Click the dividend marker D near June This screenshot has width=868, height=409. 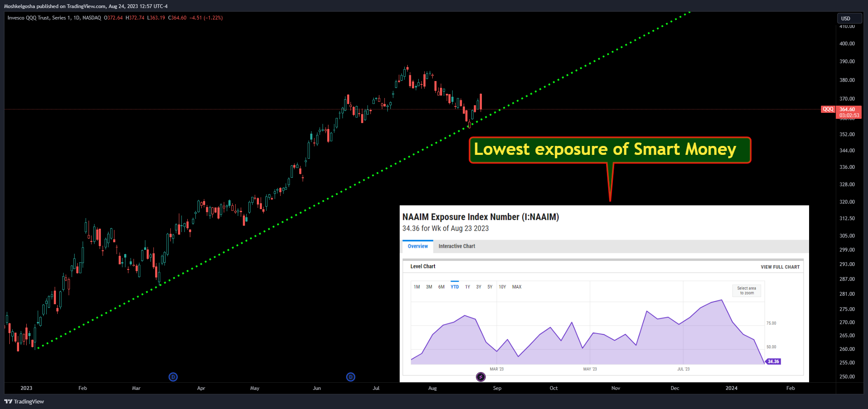[351, 377]
